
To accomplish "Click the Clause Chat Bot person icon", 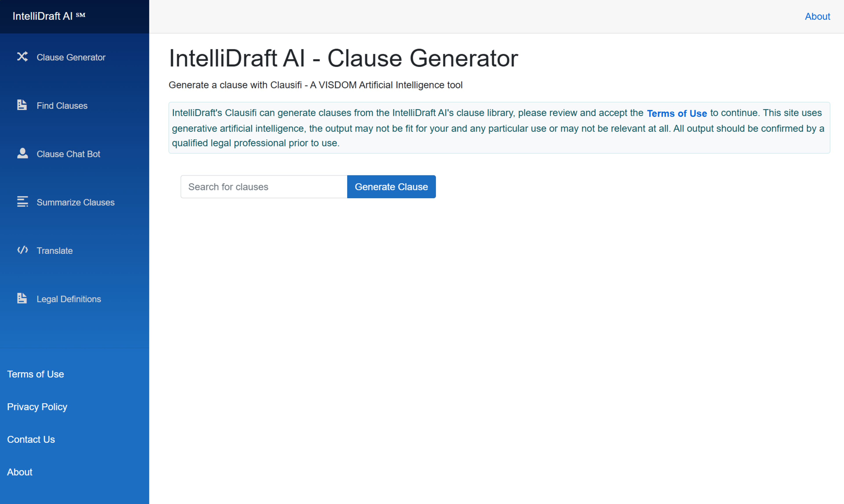I will coord(22,153).
